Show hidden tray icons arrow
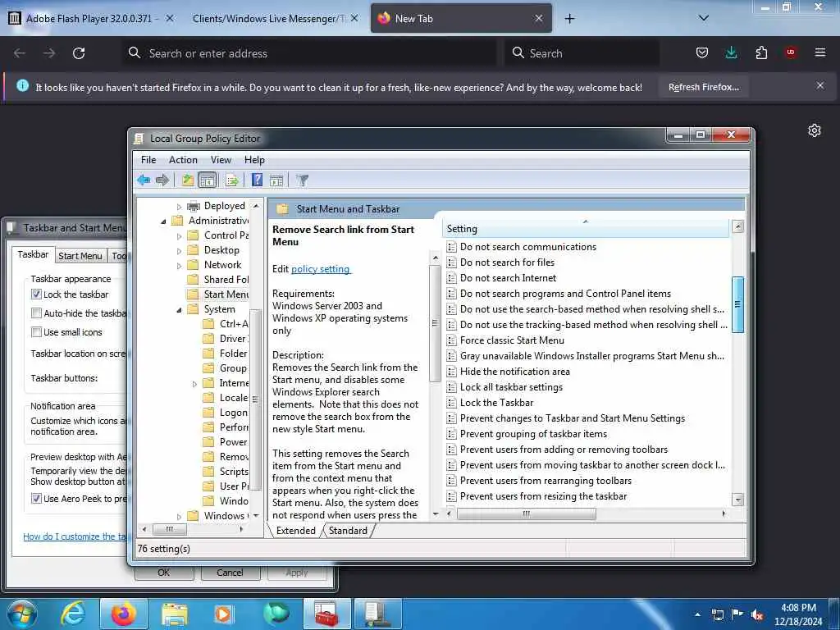This screenshot has width=840, height=630. (697, 614)
